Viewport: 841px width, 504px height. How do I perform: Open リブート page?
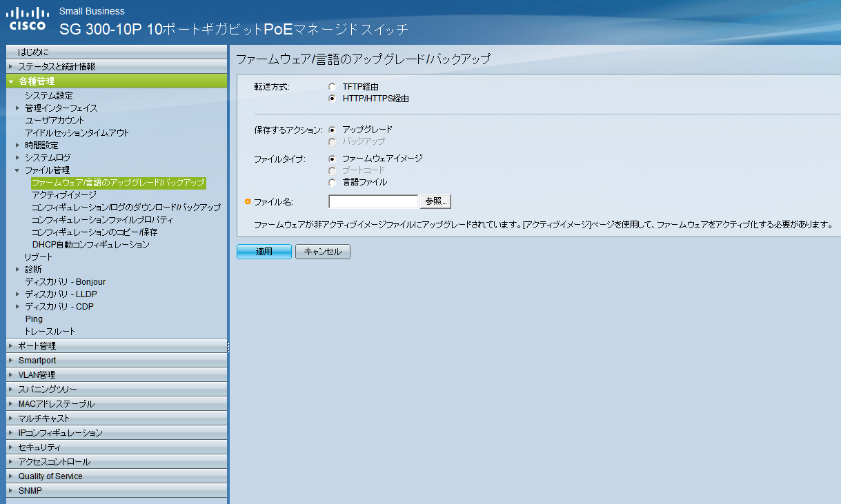point(39,257)
